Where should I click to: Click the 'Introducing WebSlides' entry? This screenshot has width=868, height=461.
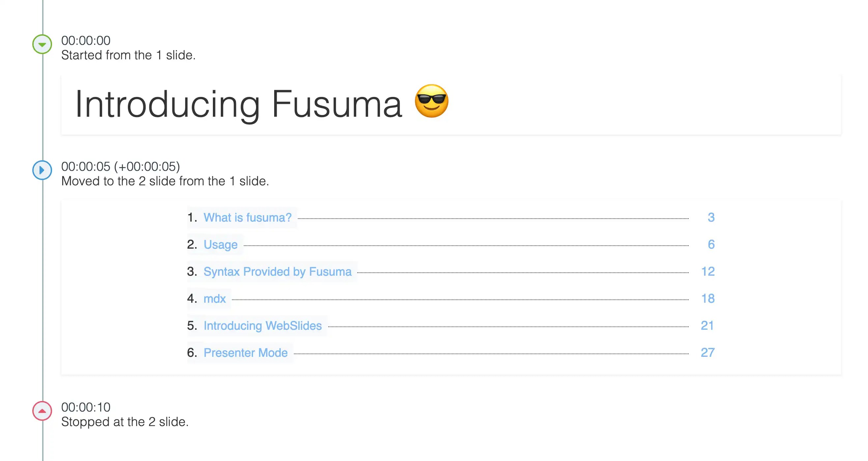pyautogui.click(x=263, y=325)
